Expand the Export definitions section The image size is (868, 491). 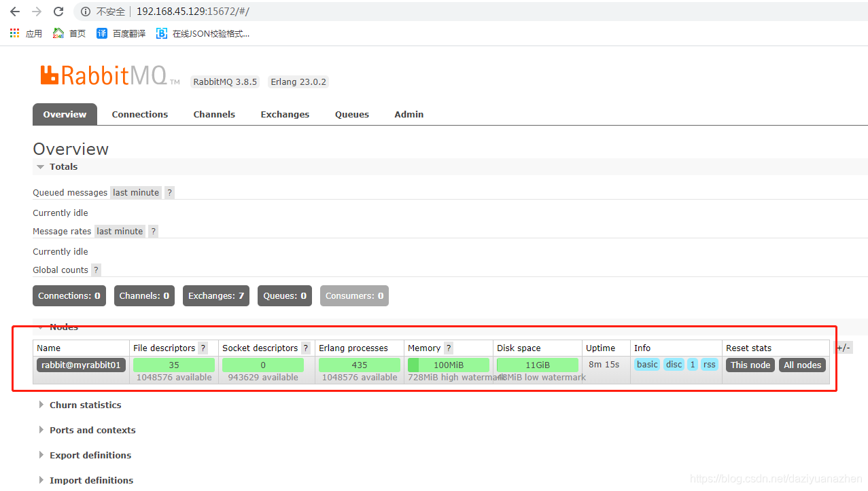(85, 456)
